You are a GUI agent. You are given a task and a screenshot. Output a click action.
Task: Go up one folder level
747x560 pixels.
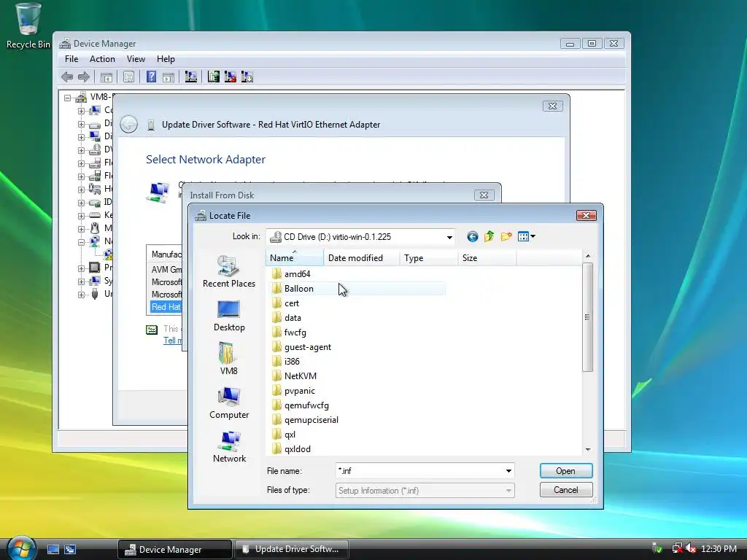[489, 236]
